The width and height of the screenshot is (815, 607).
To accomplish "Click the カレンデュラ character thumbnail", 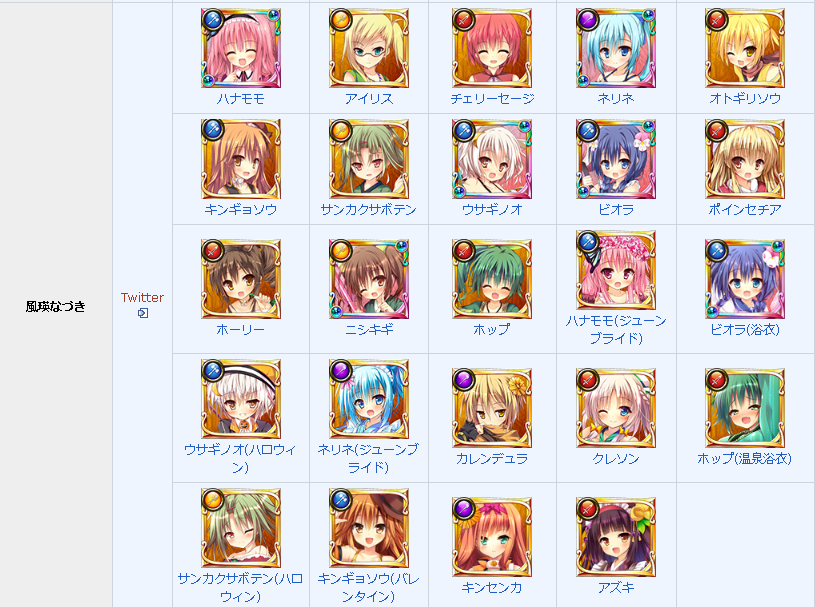I will (x=492, y=408).
